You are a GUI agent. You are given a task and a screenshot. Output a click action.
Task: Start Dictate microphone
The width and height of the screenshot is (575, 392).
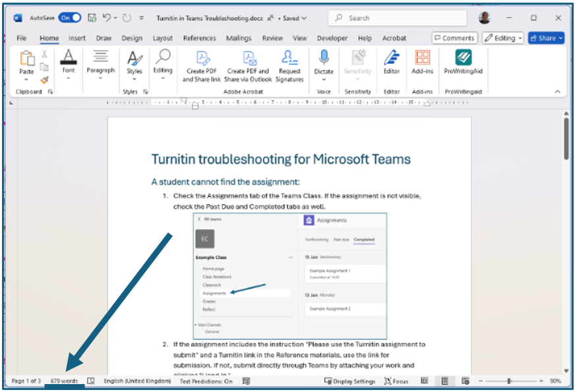point(324,58)
